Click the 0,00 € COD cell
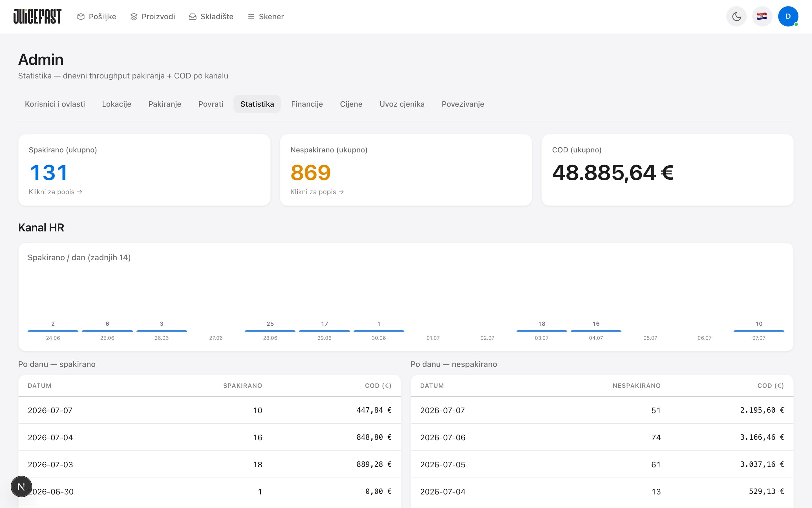The image size is (812, 508). (x=378, y=492)
